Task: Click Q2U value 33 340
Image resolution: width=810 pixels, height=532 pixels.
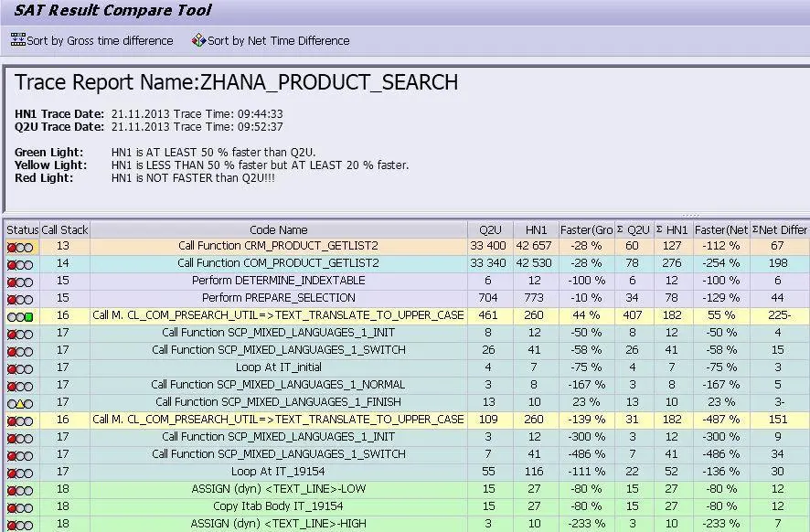Action: (488, 263)
